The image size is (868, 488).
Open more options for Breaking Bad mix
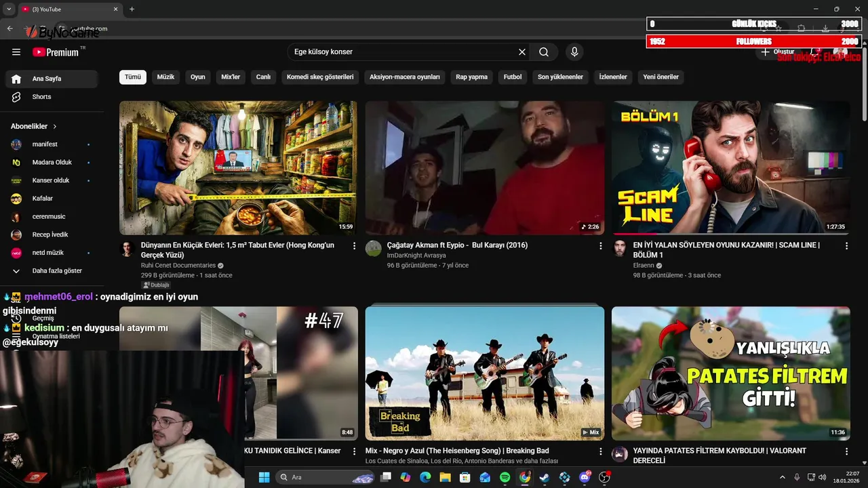(x=600, y=451)
